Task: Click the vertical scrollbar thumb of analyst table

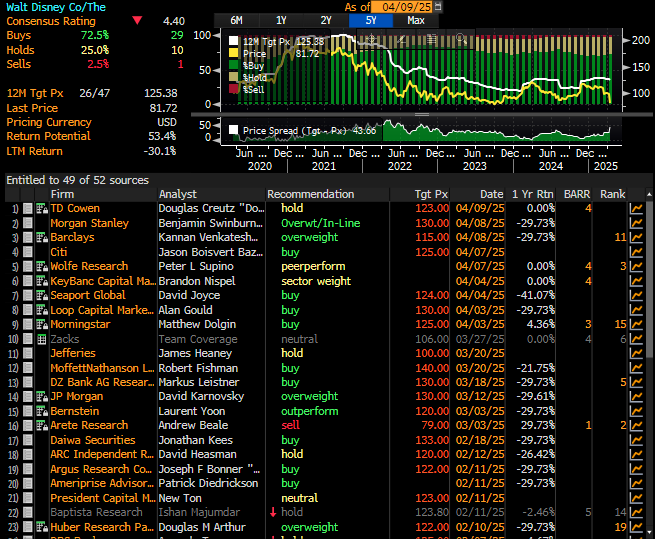Action: click(x=649, y=278)
